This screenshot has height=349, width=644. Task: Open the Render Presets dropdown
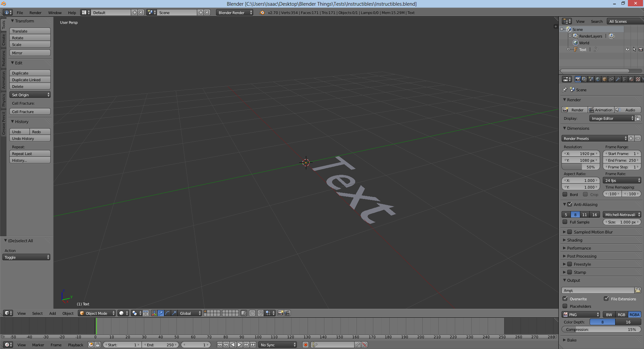pos(594,138)
